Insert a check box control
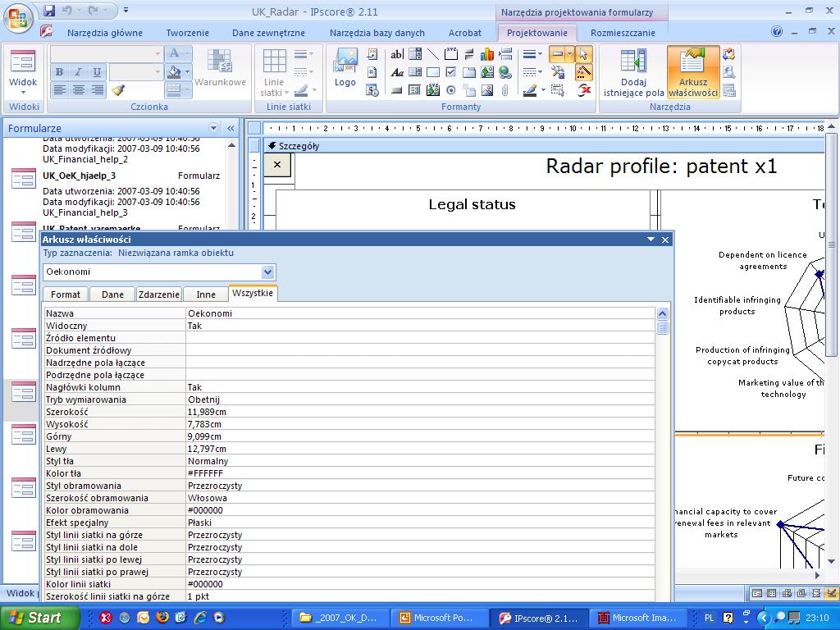Viewport: 840px width, 630px height. (x=451, y=72)
